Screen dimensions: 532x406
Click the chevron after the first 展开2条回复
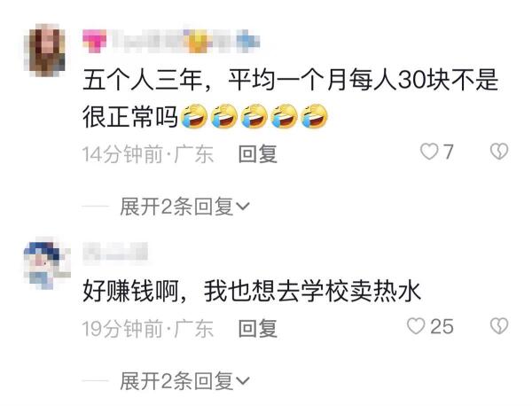[x=243, y=207]
